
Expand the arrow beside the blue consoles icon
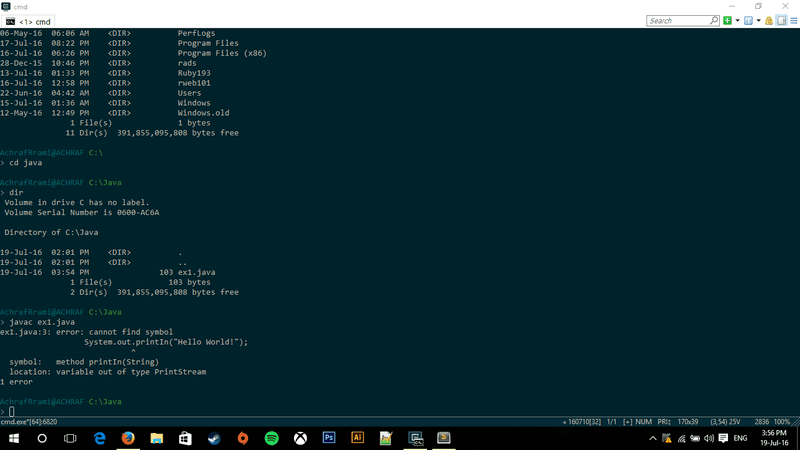pyautogui.click(x=758, y=20)
